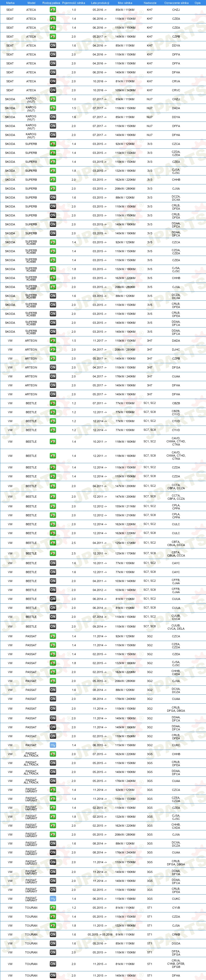The image size is (206, 980).
Task: Click the Oznaczenie silnika column header
Action: tap(176, 3)
